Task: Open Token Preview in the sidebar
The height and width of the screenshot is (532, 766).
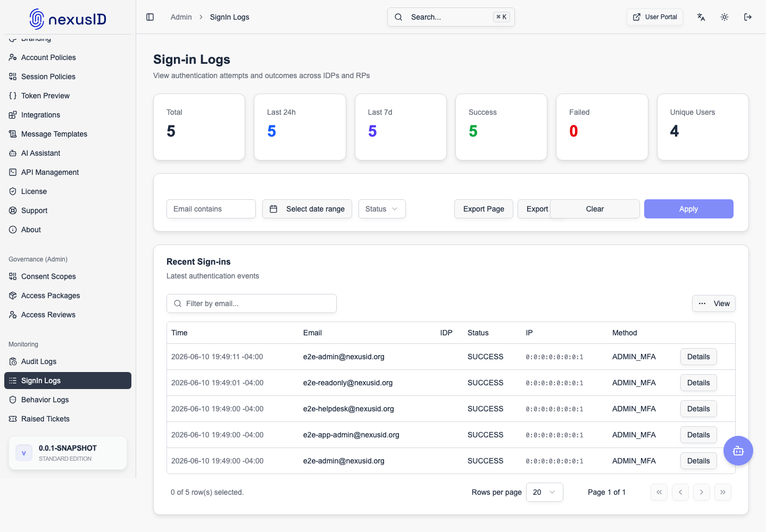Action: (x=68, y=96)
